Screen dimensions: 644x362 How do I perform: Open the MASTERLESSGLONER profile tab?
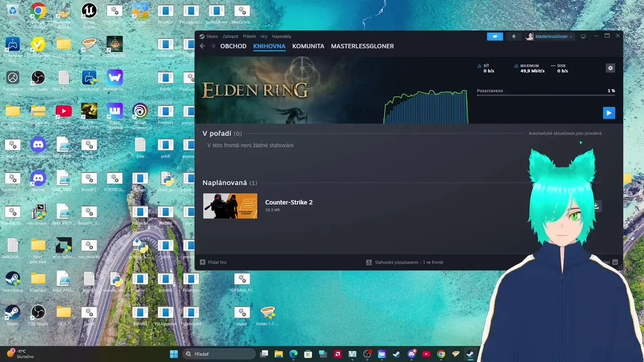pos(362,46)
